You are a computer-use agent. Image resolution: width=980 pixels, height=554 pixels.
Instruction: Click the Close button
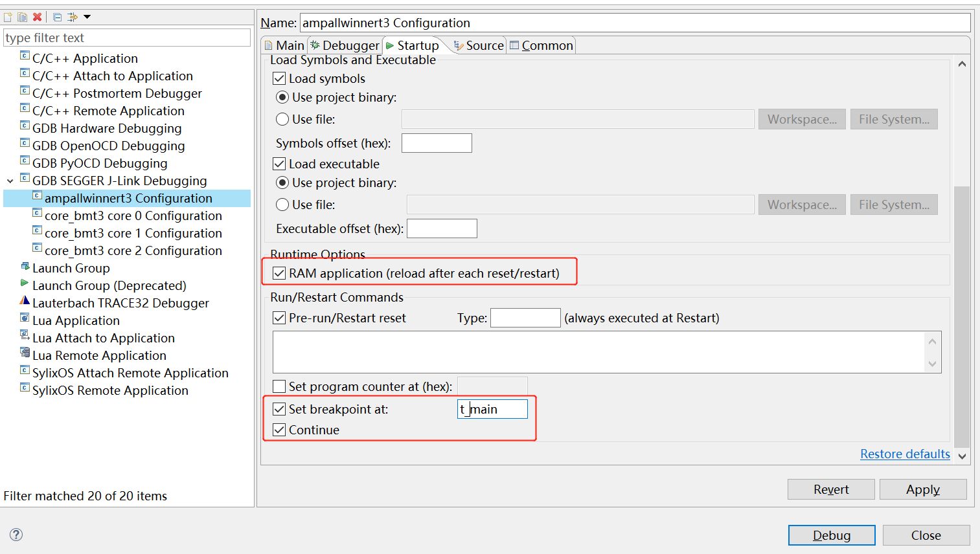pyautogui.click(x=926, y=535)
